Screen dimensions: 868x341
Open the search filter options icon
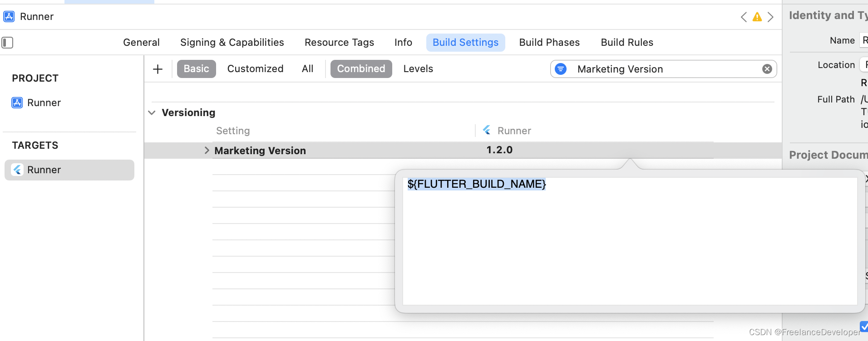click(561, 69)
